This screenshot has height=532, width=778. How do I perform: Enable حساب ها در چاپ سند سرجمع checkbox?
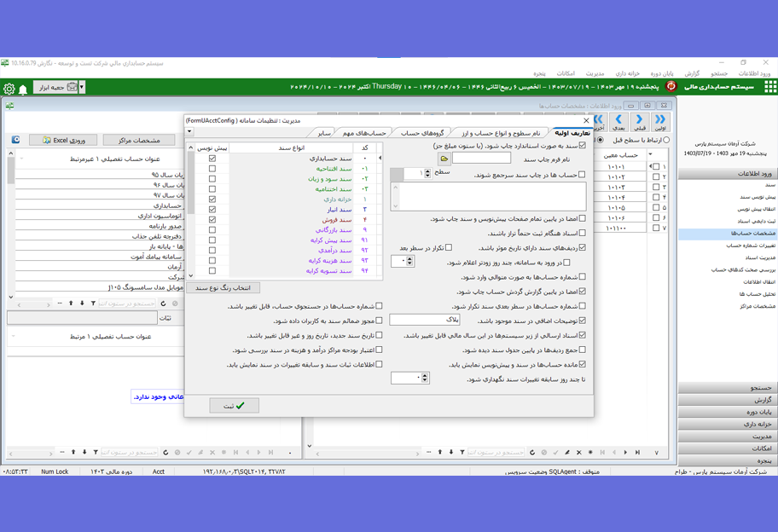click(x=582, y=175)
